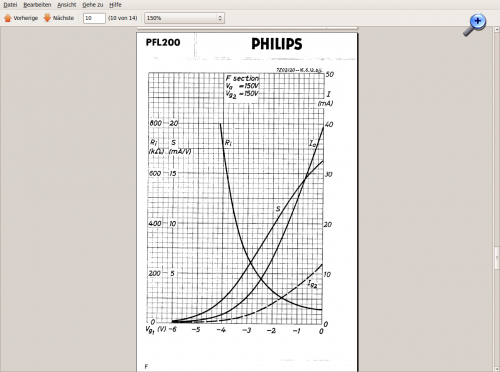Focus the page number field showing 10

(x=94, y=18)
